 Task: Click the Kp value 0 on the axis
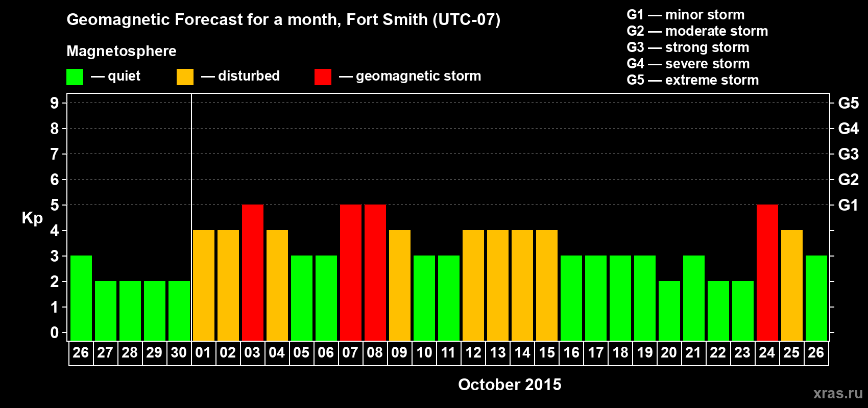[55, 333]
